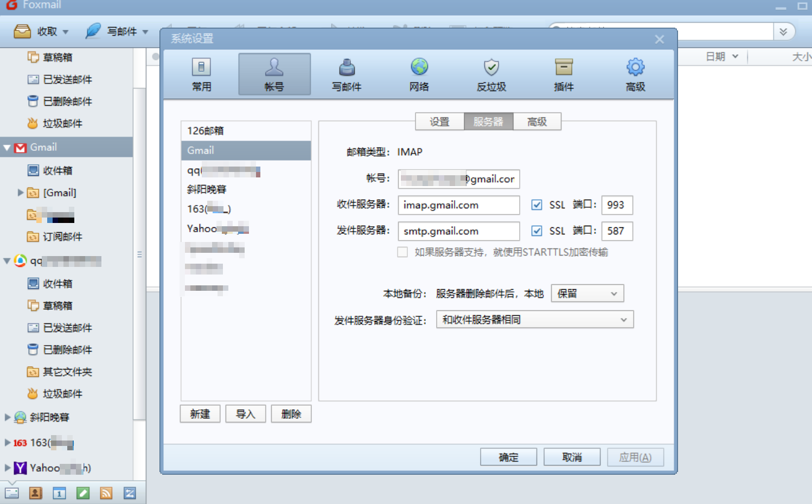Click the blue arrows icon in bottom bar

130,493
